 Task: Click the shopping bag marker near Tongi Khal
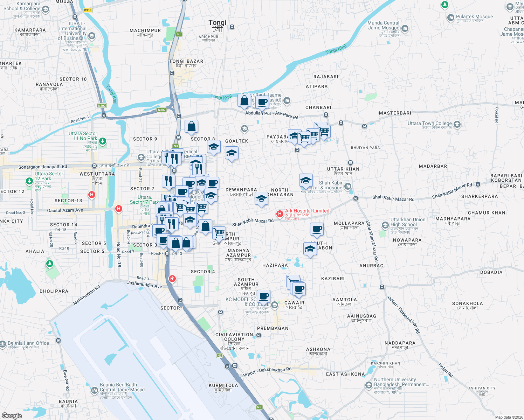click(244, 101)
